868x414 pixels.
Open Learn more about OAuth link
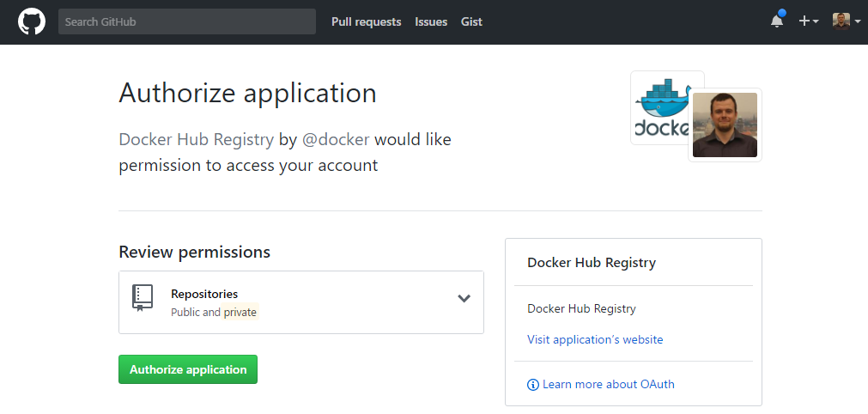pos(609,384)
